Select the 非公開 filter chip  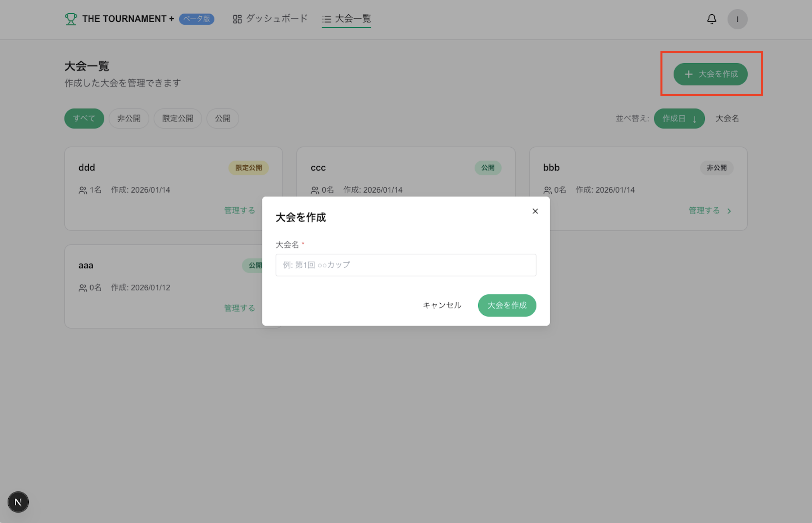pos(129,118)
